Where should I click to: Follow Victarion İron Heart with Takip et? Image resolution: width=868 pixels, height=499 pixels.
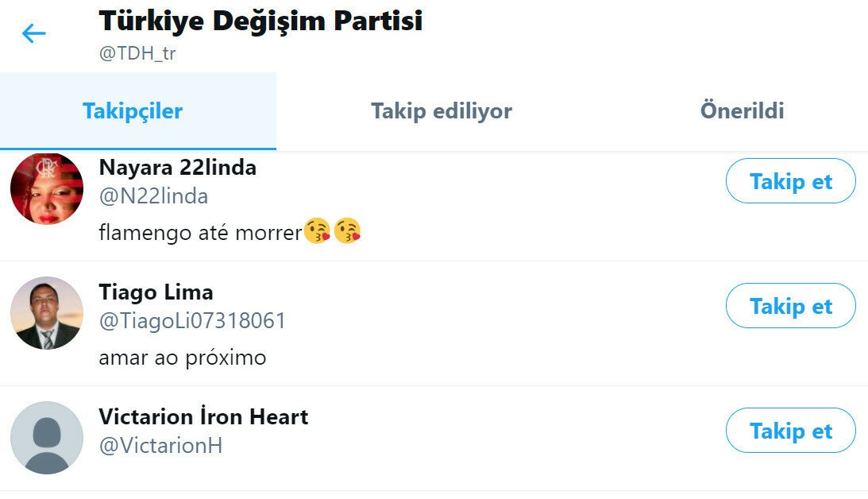click(x=790, y=431)
